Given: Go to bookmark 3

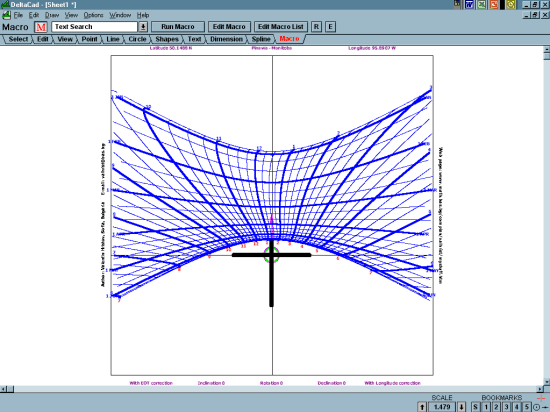Looking at the screenshot, I should [506, 407].
